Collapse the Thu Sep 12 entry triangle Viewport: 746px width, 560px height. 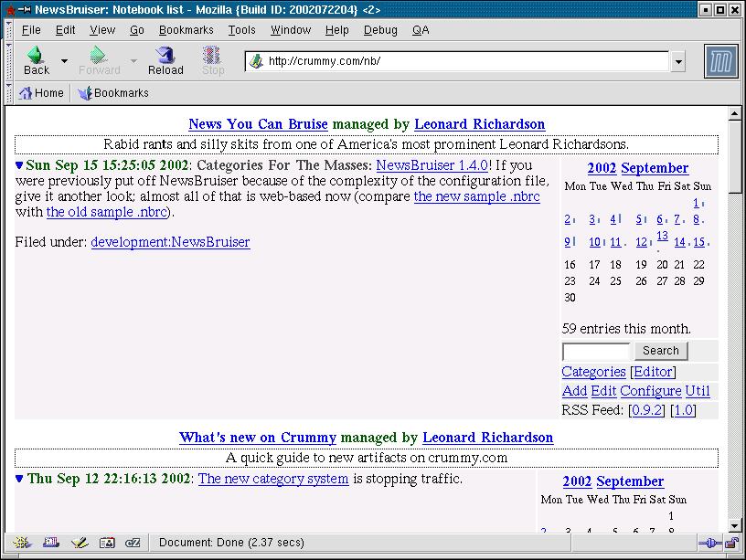(x=20, y=479)
